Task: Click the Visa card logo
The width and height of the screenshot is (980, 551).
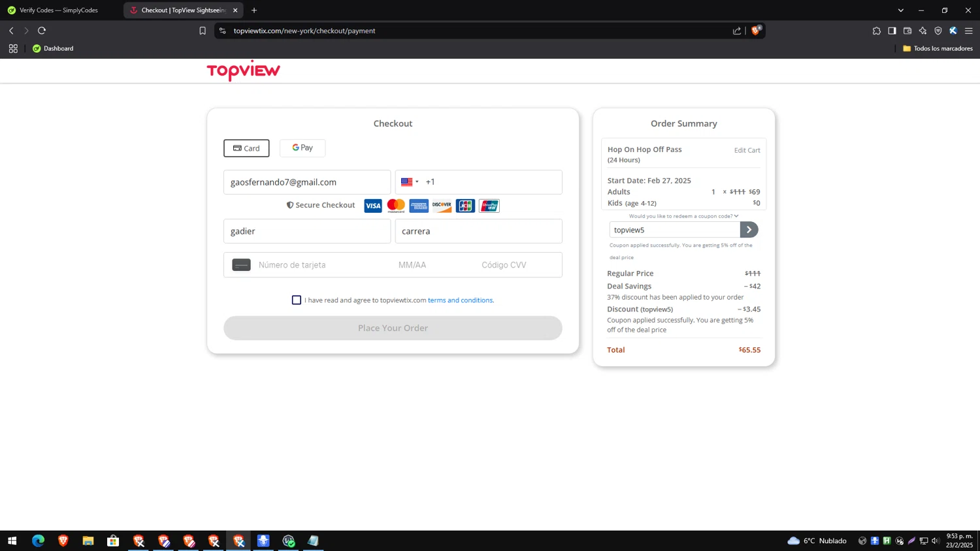Action: click(x=373, y=206)
